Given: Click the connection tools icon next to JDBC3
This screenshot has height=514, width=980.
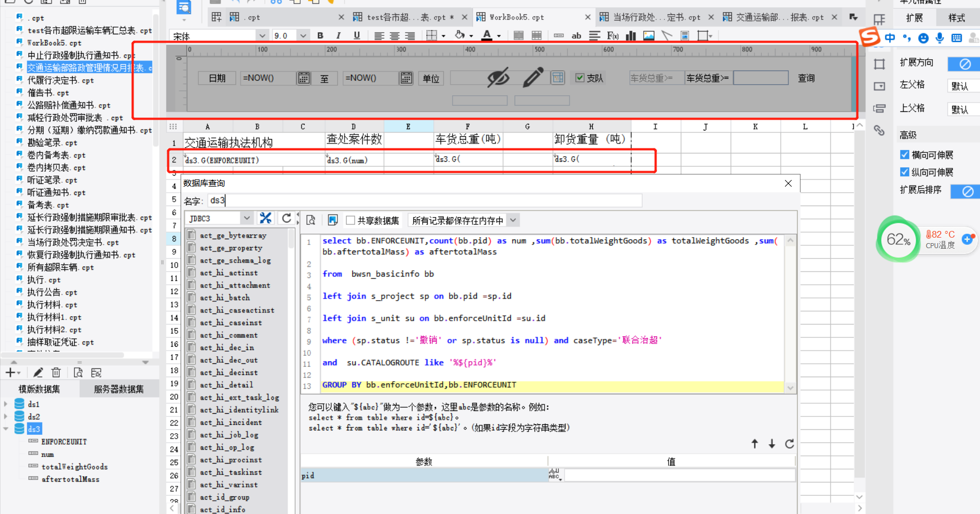Looking at the screenshot, I should (x=266, y=218).
